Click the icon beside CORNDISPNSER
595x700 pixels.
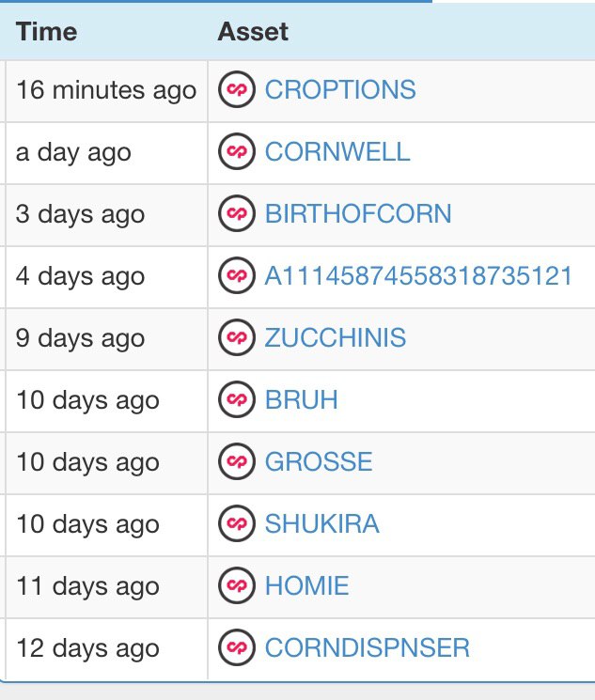pos(237,647)
